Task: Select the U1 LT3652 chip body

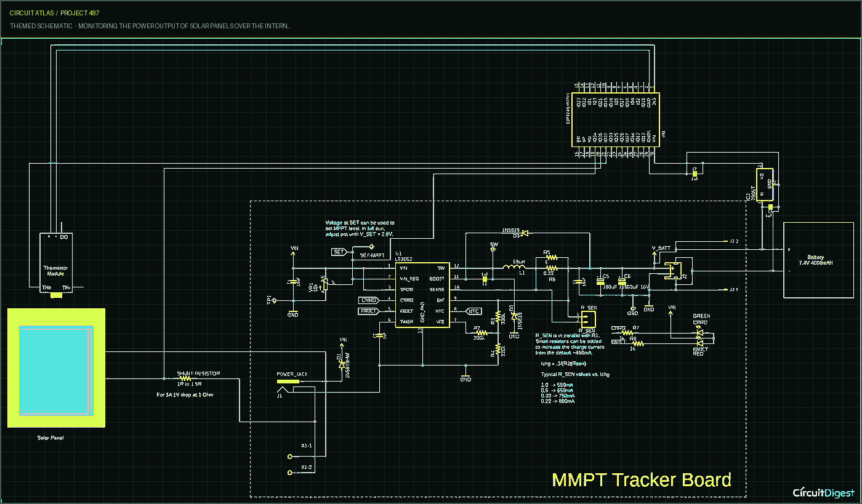Action: click(x=422, y=295)
